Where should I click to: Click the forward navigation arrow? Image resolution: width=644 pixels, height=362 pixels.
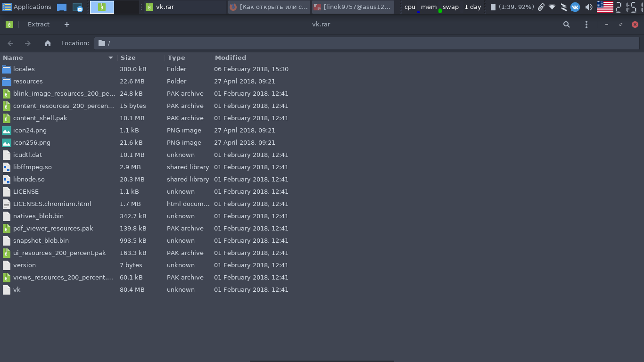pyautogui.click(x=28, y=43)
